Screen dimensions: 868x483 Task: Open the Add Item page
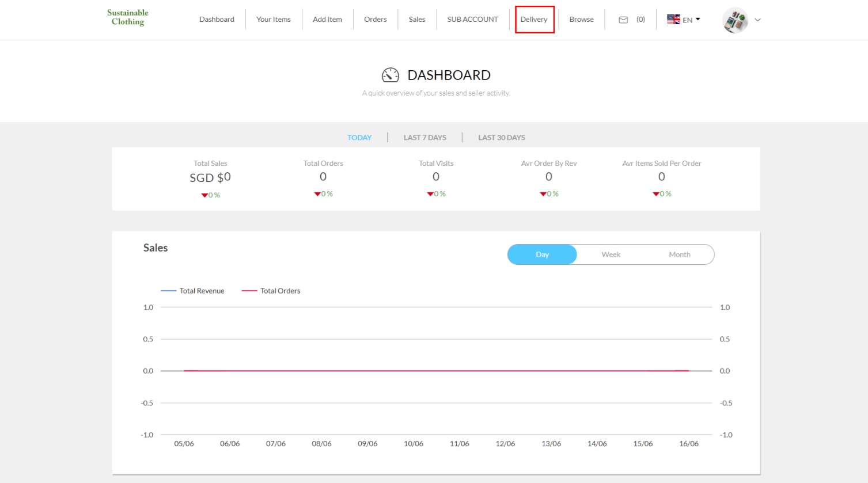click(x=327, y=20)
